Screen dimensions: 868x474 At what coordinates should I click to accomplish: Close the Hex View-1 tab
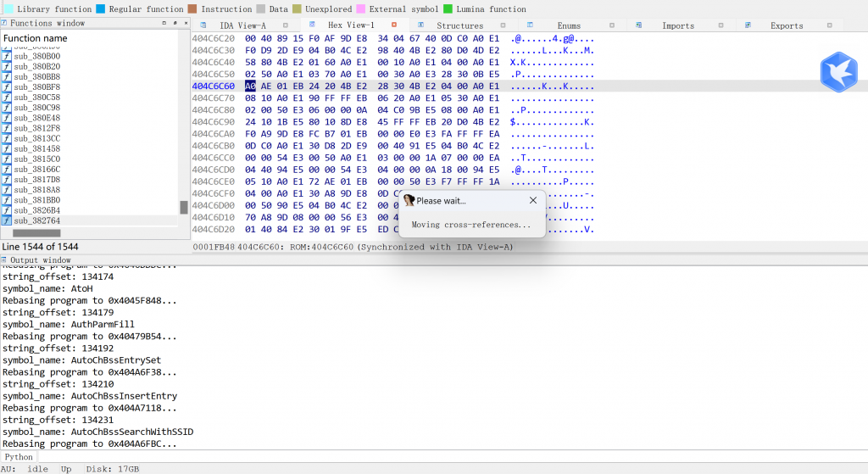pos(393,25)
